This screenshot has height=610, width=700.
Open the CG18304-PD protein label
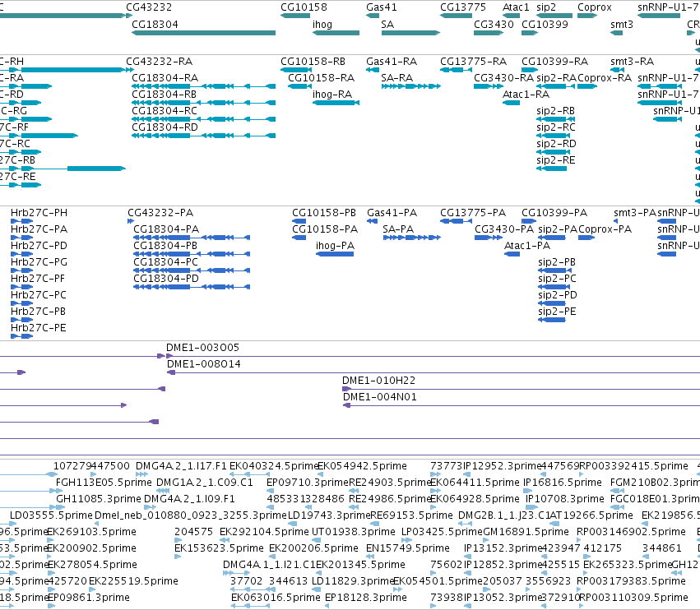pos(166,279)
